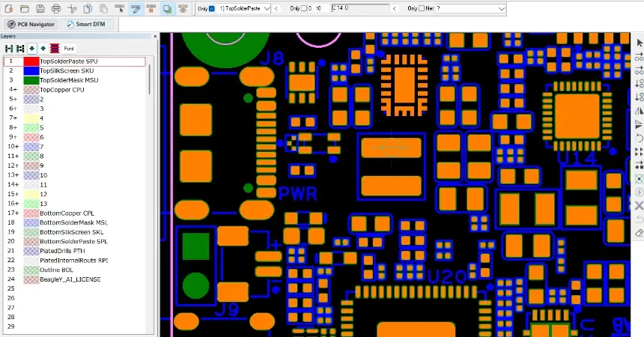The image size is (644, 337).
Task: Click the Print icon in toolbar
Action: point(56,8)
